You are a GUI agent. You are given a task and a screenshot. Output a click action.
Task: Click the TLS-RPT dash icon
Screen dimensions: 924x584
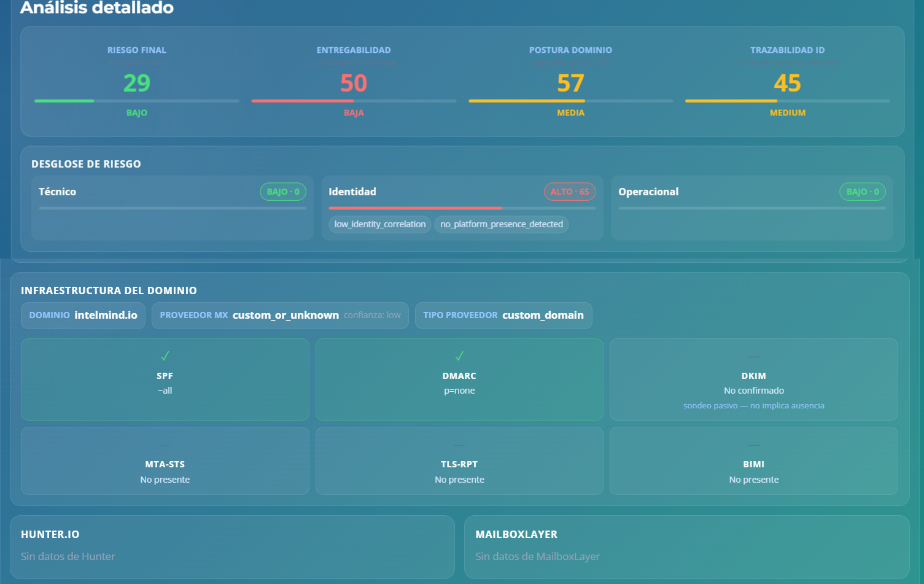pyautogui.click(x=459, y=444)
